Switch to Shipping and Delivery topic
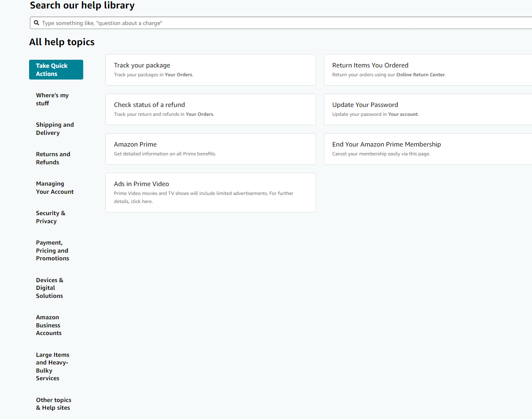Viewport: 532px width, 419px height. coord(55,129)
